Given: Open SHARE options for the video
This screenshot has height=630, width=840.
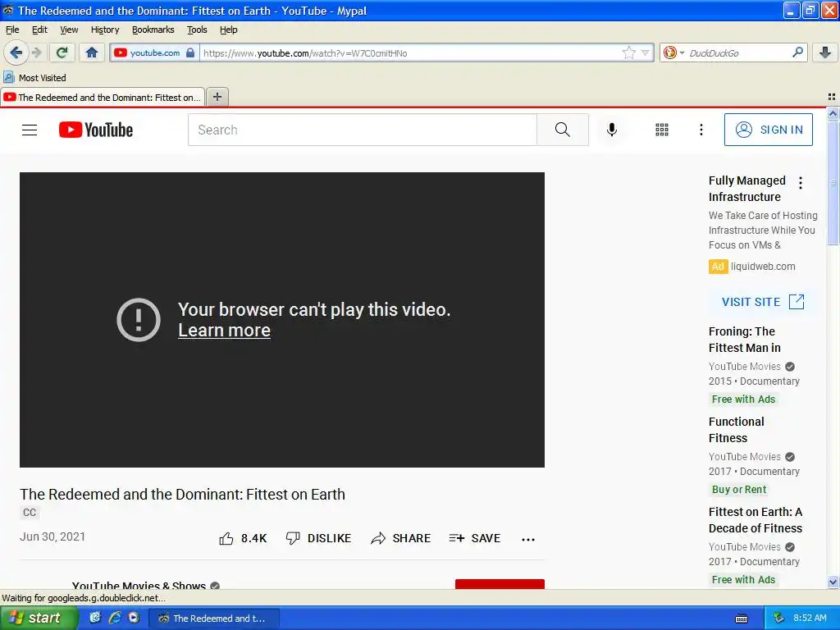Looking at the screenshot, I should point(400,538).
